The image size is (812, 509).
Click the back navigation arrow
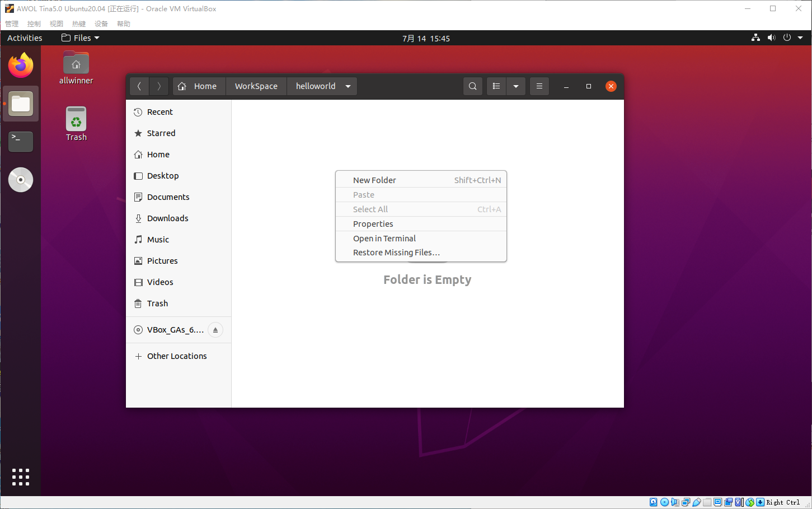tap(139, 86)
